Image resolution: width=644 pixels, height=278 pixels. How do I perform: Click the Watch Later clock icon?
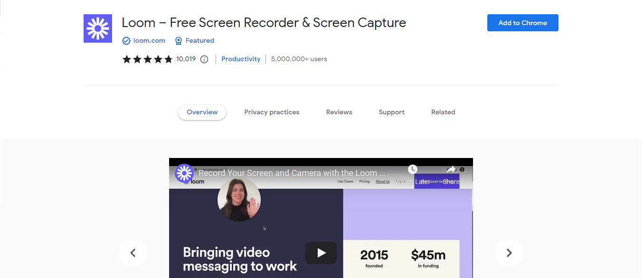pos(412,170)
